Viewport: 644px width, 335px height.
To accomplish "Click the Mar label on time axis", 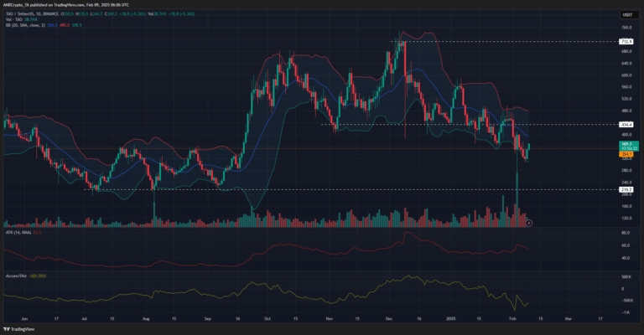I will pyautogui.click(x=569, y=319).
